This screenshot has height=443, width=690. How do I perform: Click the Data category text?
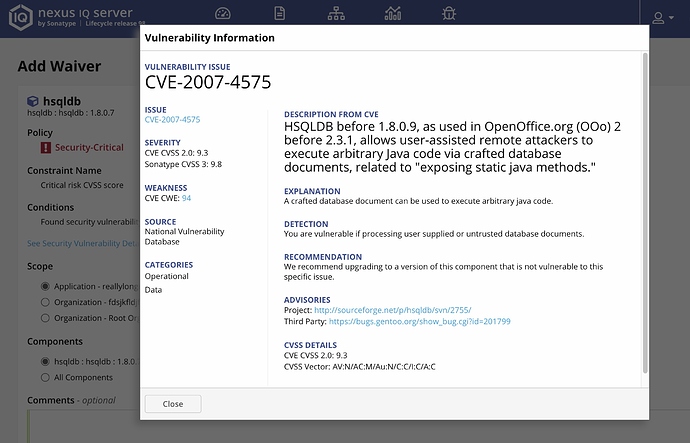point(153,290)
